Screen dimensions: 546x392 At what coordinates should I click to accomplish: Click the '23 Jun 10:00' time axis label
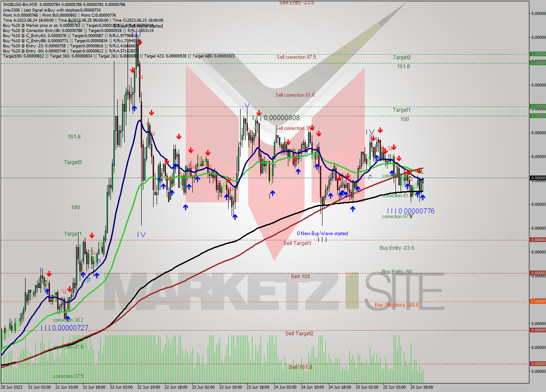(231, 387)
